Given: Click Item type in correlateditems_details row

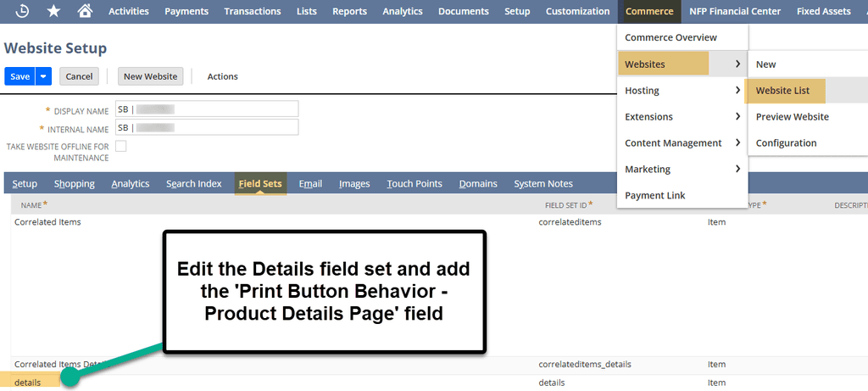Looking at the screenshot, I should (x=716, y=365).
